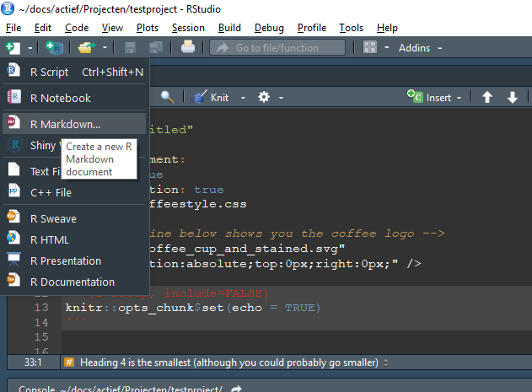Expand the gear options dropdown arrow
This screenshot has width=532, height=392.
click(281, 98)
